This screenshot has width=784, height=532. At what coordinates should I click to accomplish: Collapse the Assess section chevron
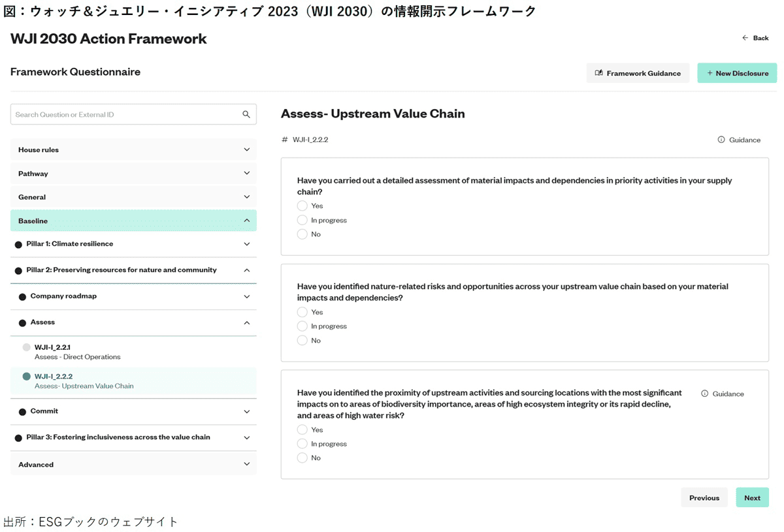tap(246, 322)
